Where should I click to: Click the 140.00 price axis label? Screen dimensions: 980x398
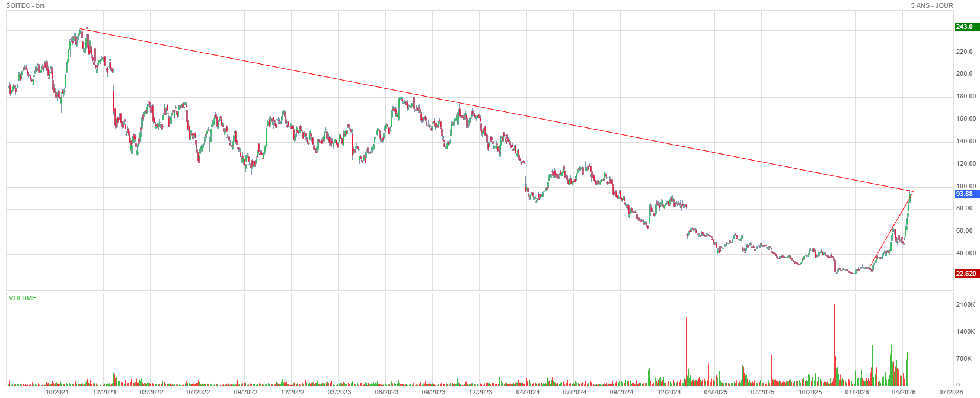pos(966,141)
